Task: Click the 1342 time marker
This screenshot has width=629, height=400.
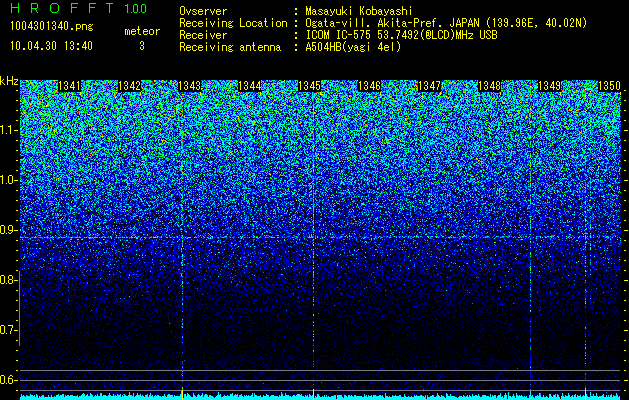Action: [x=130, y=86]
